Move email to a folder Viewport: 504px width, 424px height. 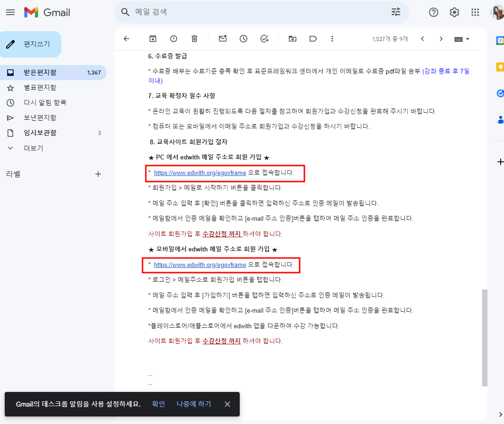tap(293, 39)
